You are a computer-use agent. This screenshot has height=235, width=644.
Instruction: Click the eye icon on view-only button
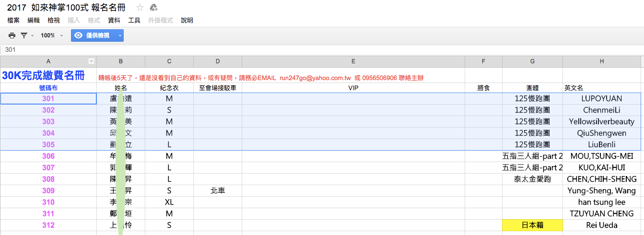79,35
